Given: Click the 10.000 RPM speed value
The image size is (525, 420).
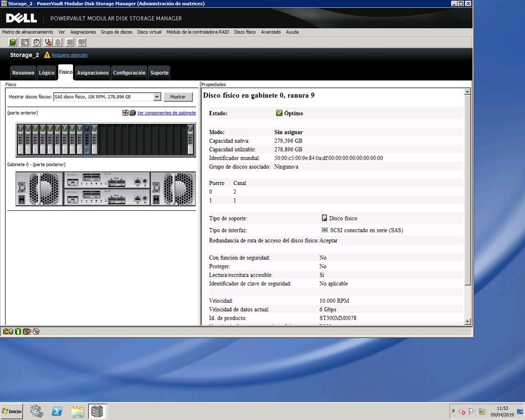Looking at the screenshot, I should (334, 301).
